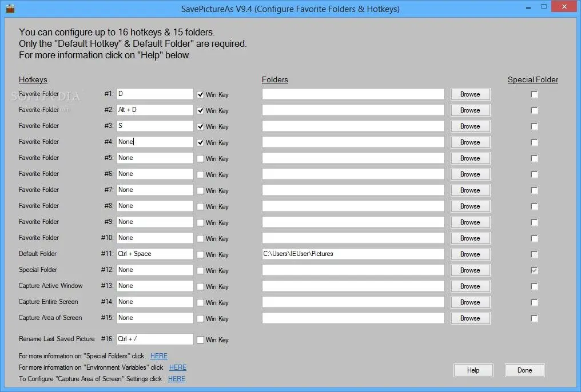
Task: Click the Done button
Action: (525, 370)
